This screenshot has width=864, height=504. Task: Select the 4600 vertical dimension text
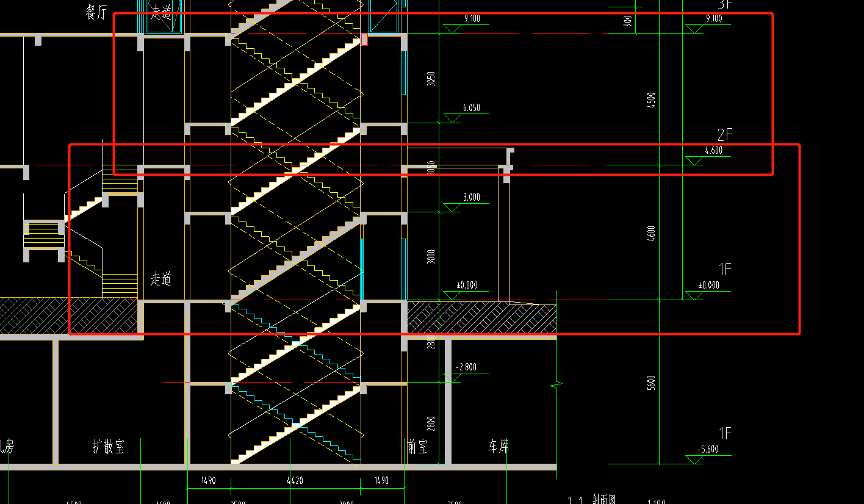pos(651,234)
